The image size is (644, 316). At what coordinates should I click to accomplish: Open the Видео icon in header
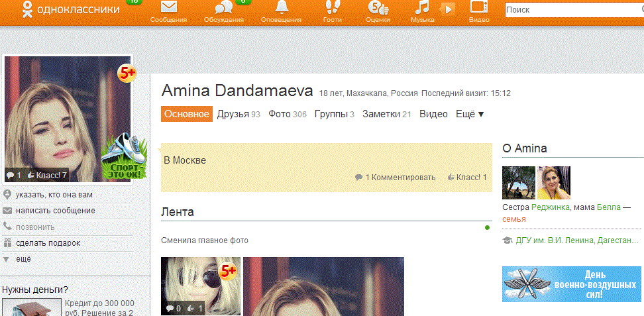pos(478,8)
